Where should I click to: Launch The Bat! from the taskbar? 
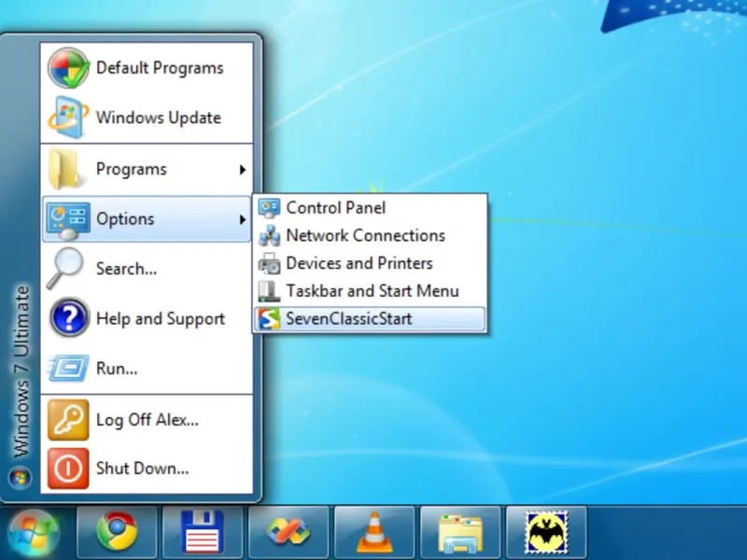(546, 532)
